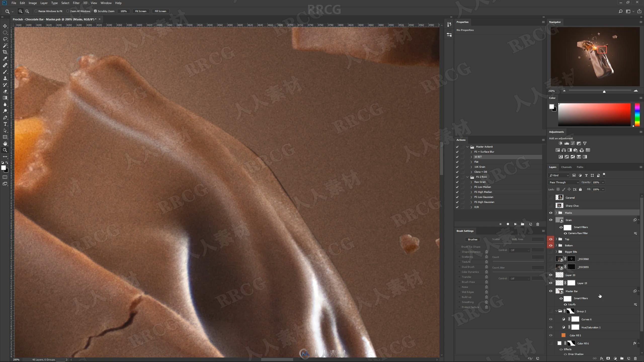
Task: Open the Opacity dropdown arrow
Action: click(x=603, y=182)
